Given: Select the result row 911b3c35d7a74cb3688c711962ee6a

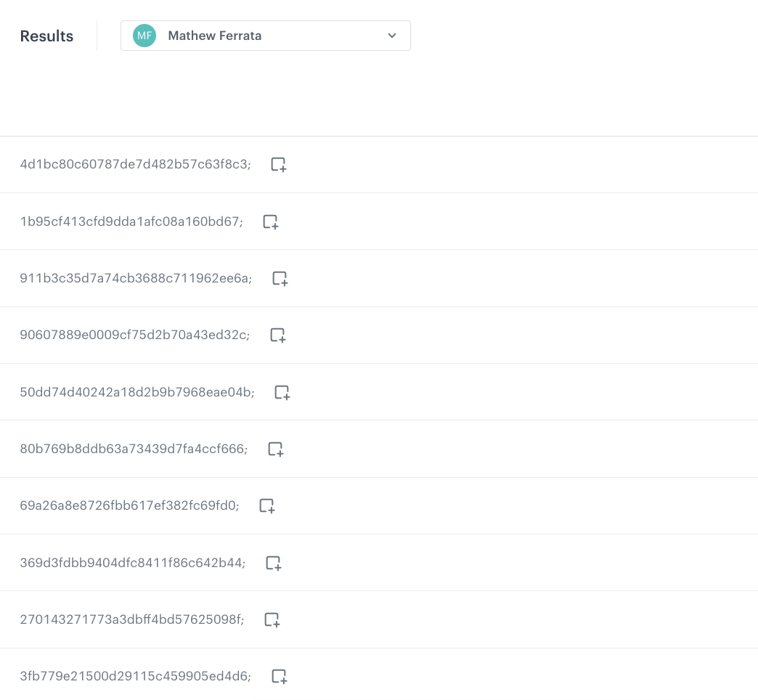Looking at the screenshot, I should [x=136, y=279].
